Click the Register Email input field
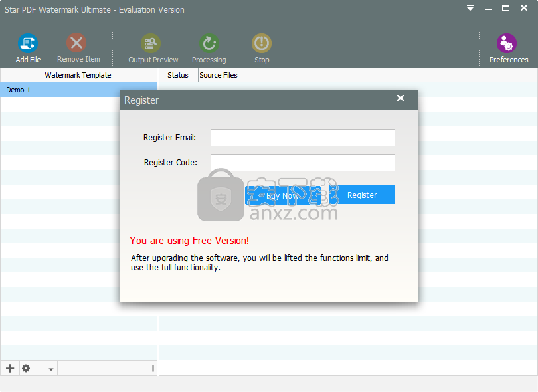Screen dimensions: 538x392 [303, 138]
